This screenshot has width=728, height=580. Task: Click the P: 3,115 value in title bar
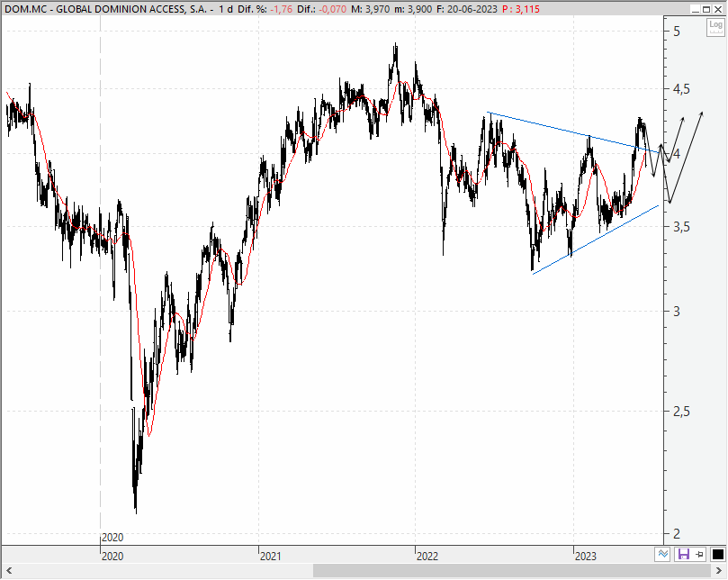tap(521, 9)
